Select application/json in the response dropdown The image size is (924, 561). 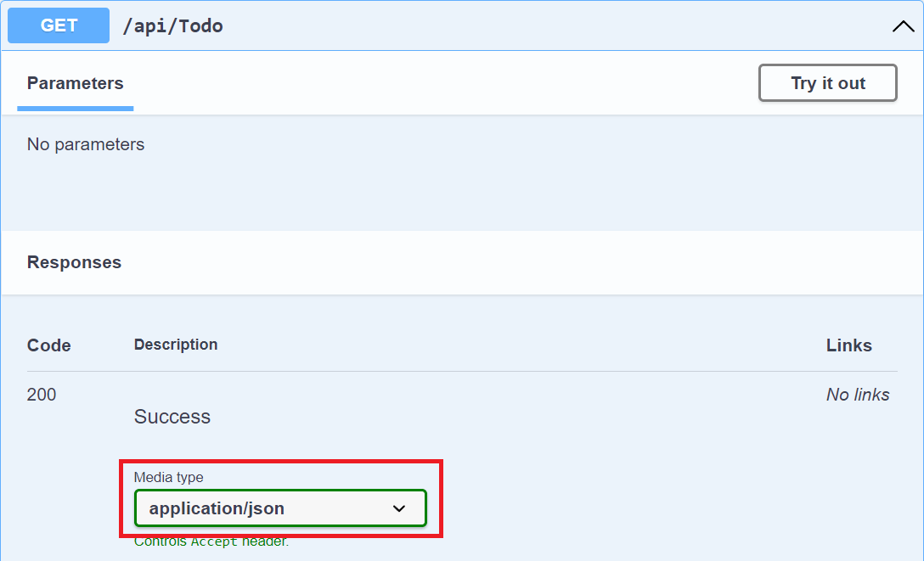pos(280,508)
